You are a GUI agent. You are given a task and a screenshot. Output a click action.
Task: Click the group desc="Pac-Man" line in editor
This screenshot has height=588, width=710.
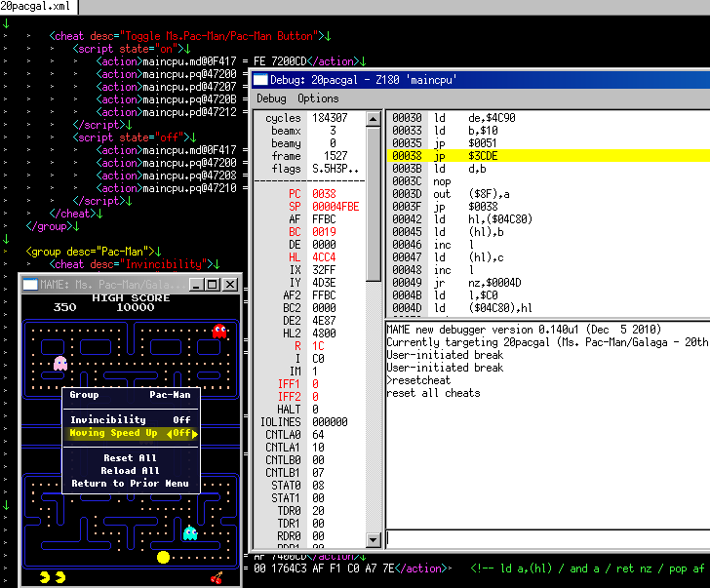tap(94, 252)
